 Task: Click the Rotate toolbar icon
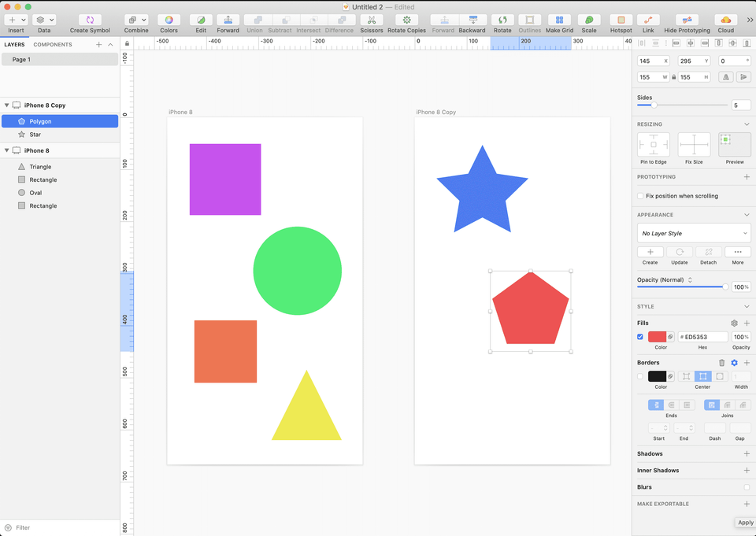click(502, 20)
